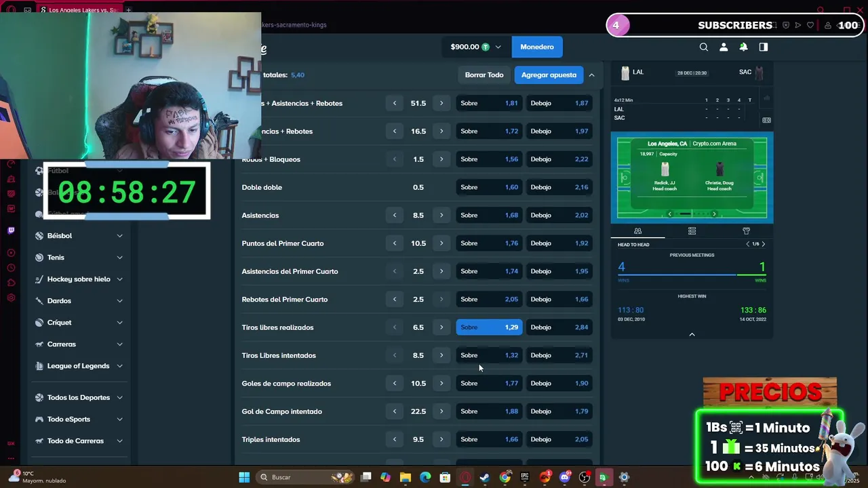Decrease Goles de campo realizados line 10.5
The width and height of the screenshot is (868, 488).
point(395,384)
